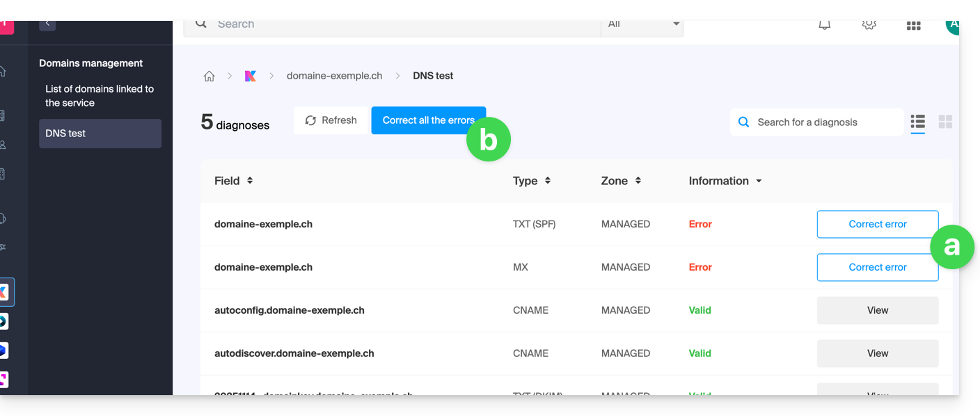The width and height of the screenshot is (980, 416).
Task: Open the apps grid launcher
Action: 913,26
